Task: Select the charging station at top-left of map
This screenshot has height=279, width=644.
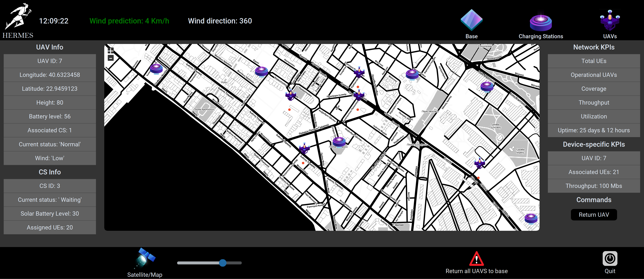Action: point(156,69)
